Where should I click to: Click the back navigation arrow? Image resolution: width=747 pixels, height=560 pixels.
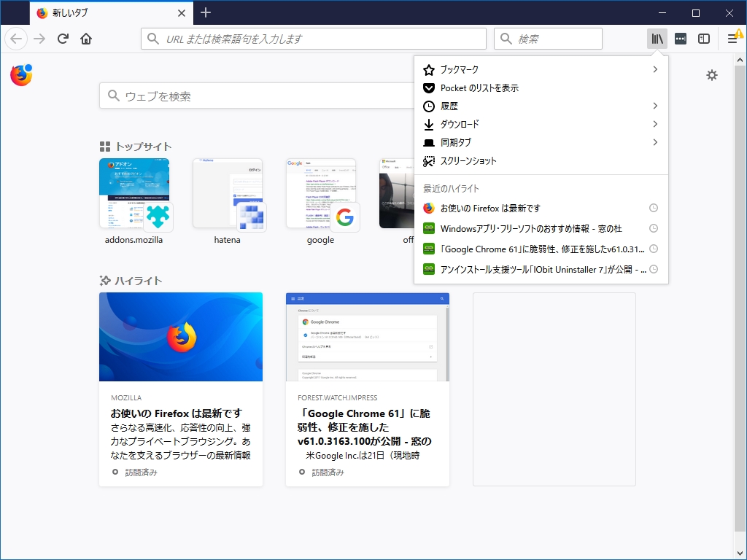pos(16,39)
